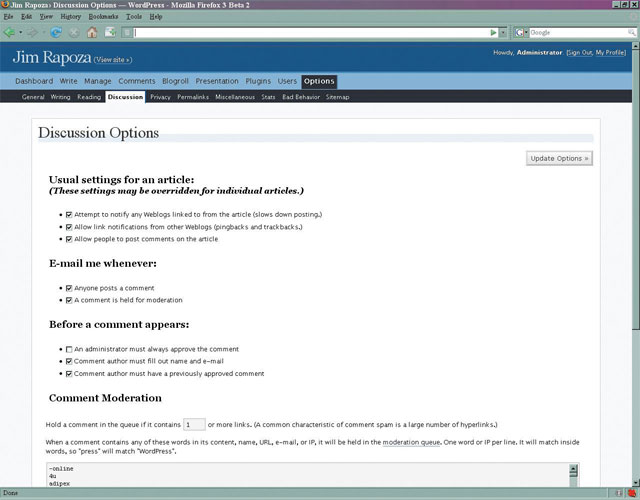640x500 pixels.
Task: Switch to the Miscellaneous subtab
Action: pos(235,97)
